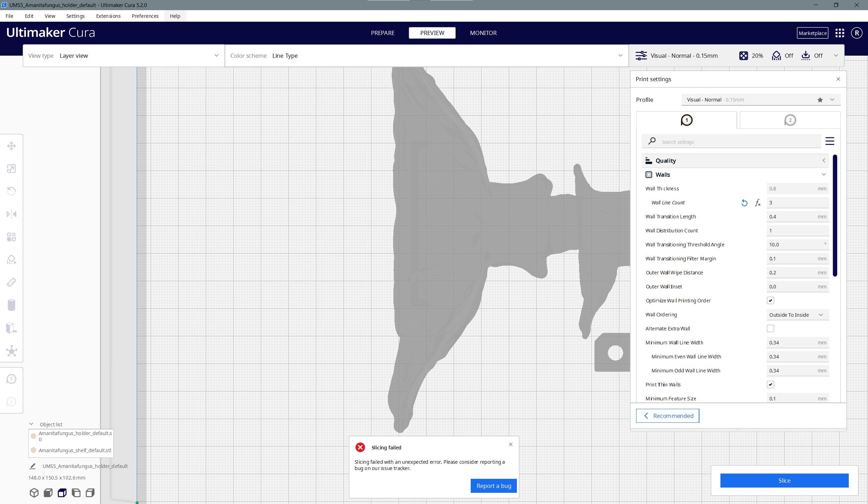Enable Alternate Extra Wall
The width and height of the screenshot is (868, 504).
pos(771,328)
